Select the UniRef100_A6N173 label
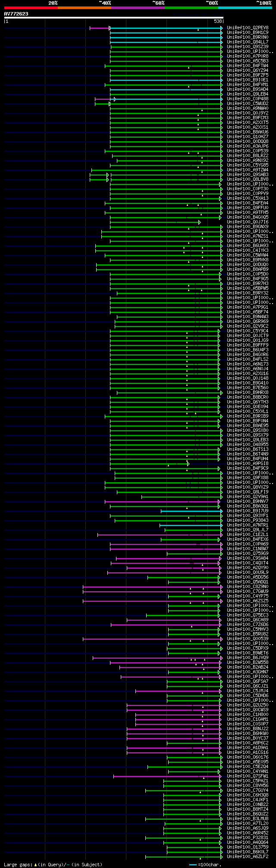276x868 pixels. (x=248, y=364)
